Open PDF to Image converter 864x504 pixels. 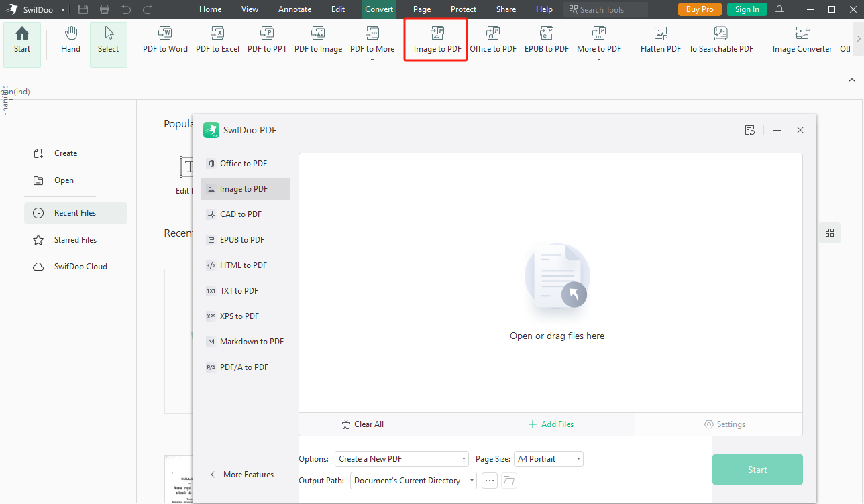318,40
